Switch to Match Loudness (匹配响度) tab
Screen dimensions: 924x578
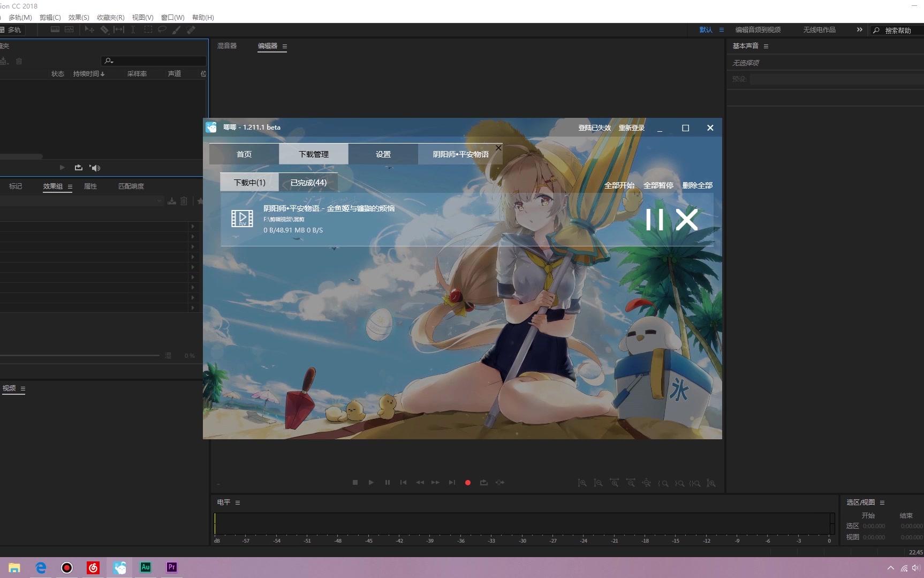(x=131, y=186)
